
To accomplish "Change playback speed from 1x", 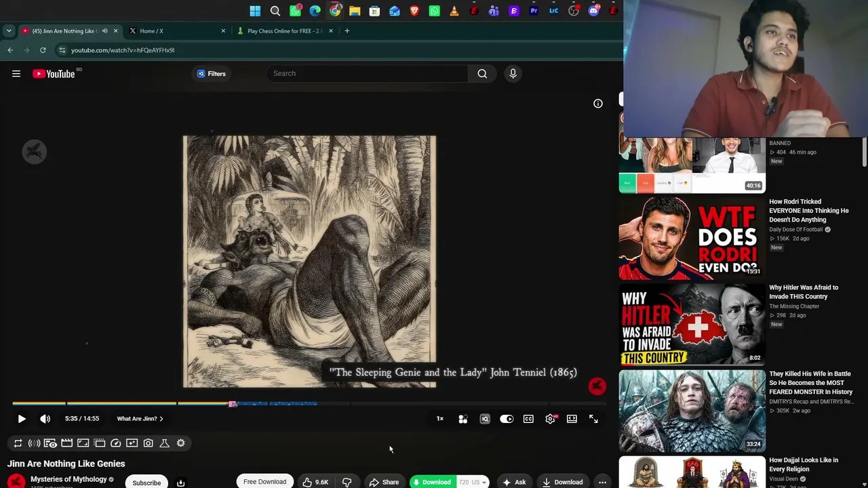I will click(440, 419).
